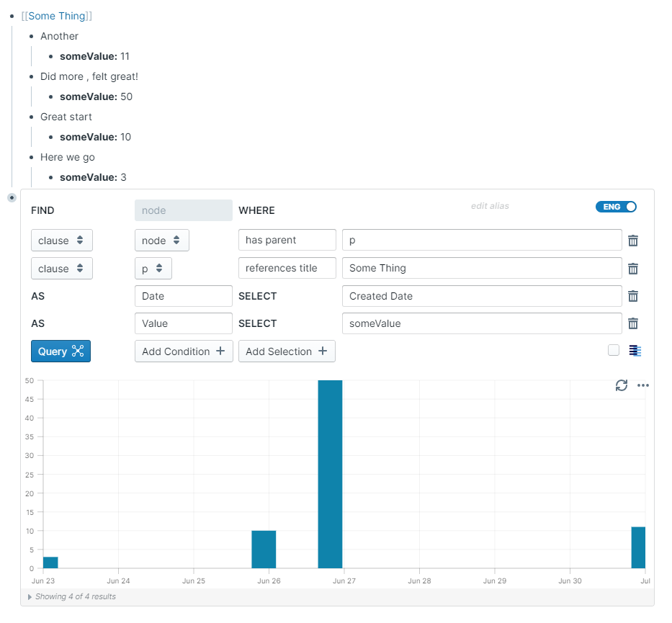Screen dimensions: 672x623
Task: Open the 'p' source dropdown
Action: pyautogui.click(x=153, y=269)
